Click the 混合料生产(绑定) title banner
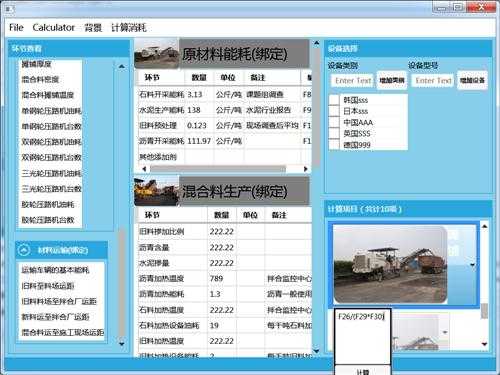Image resolution: width=500 pixels, height=375 pixels. coord(244,191)
